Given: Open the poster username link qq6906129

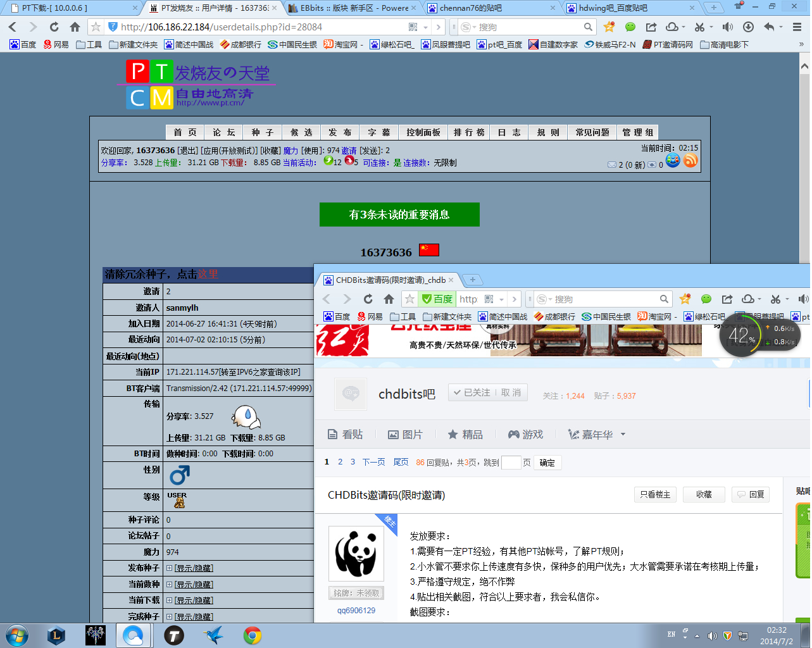Looking at the screenshot, I should coord(356,611).
